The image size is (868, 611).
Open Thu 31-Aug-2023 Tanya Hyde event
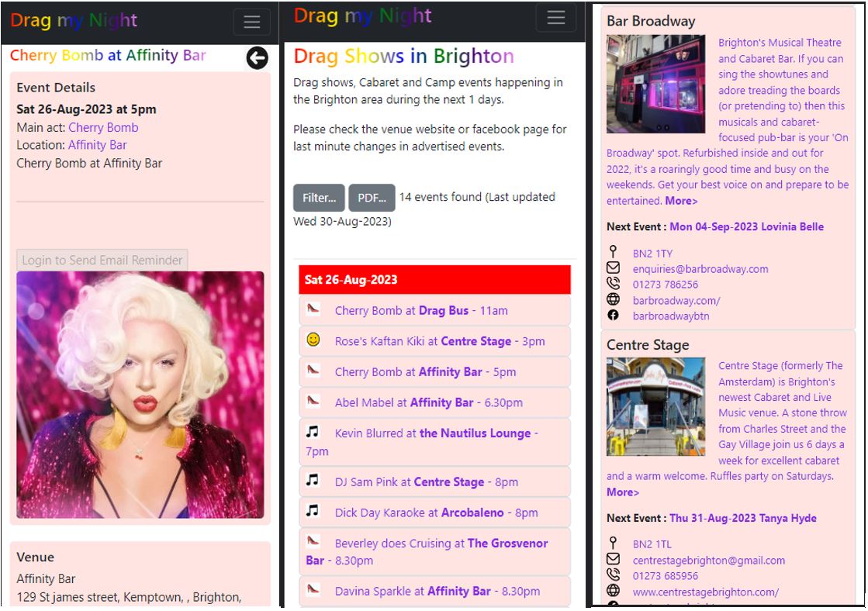(x=742, y=518)
